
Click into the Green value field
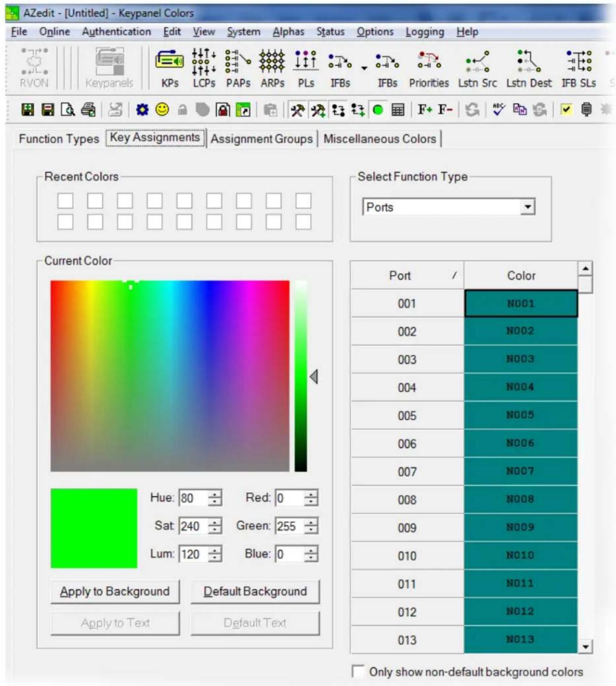290,526
